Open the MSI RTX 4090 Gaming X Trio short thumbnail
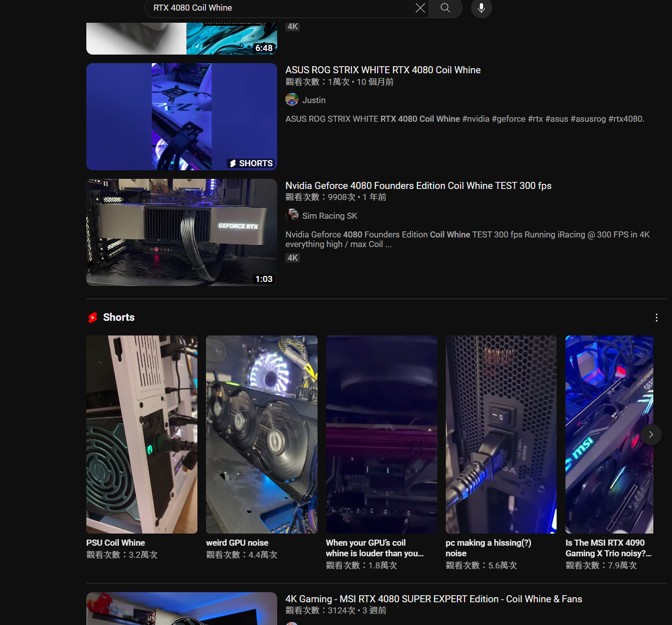Screen dimensions: 672x625 click(x=609, y=435)
